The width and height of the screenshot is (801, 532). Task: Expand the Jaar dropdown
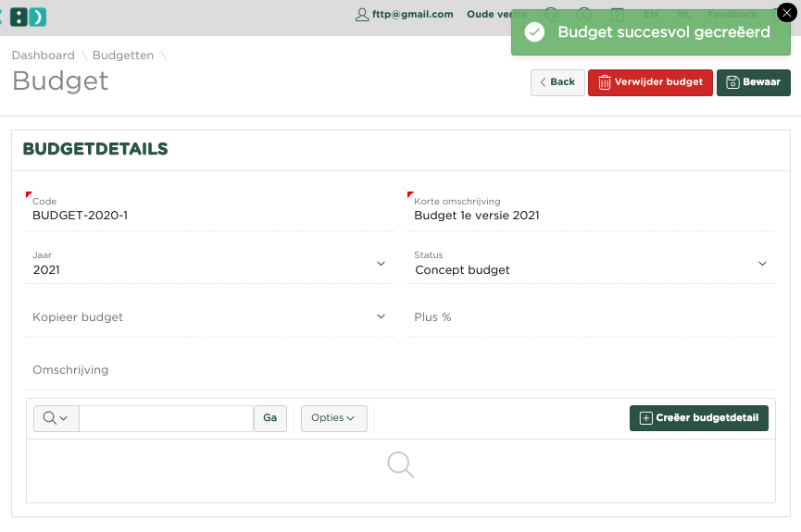tap(381, 264)
